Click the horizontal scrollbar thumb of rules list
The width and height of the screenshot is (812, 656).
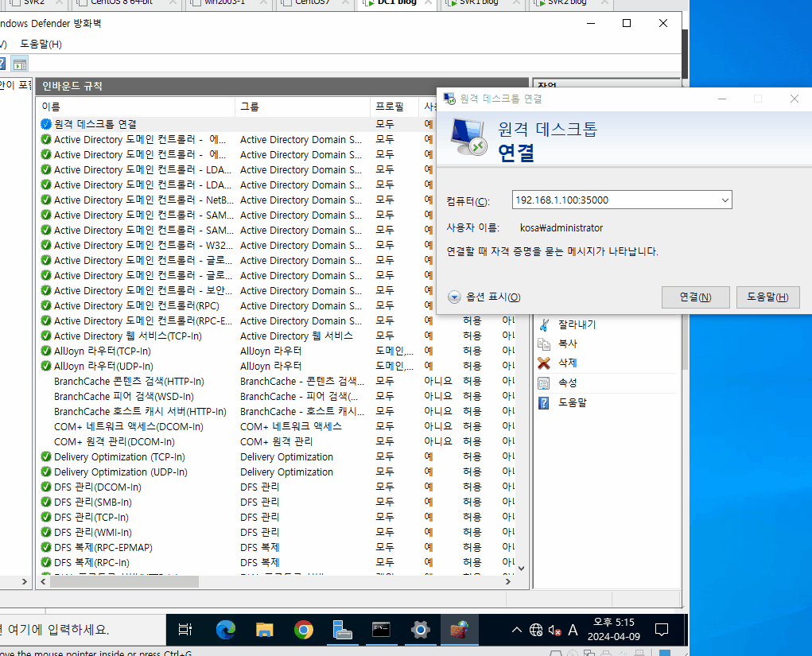(x=124, y=581)
